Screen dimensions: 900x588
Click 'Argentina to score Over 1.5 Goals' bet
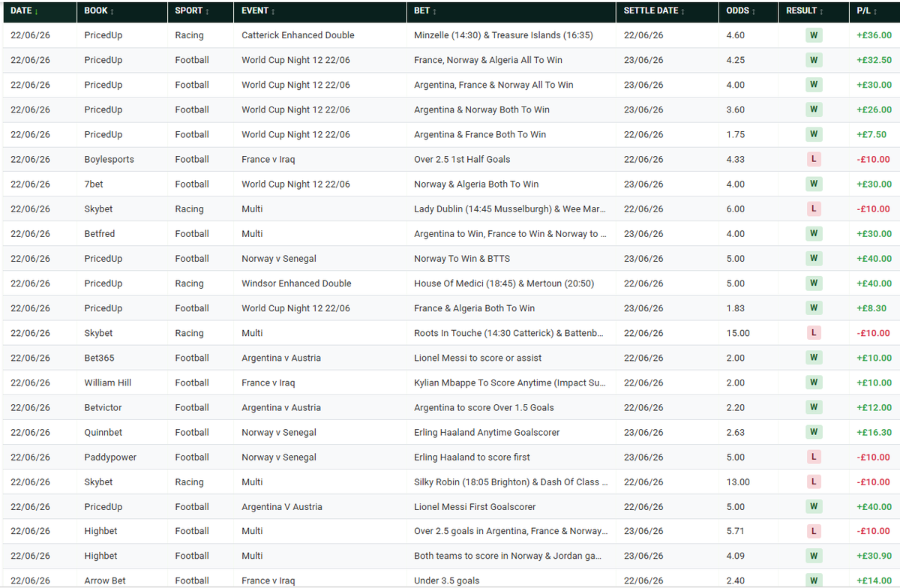484,407
